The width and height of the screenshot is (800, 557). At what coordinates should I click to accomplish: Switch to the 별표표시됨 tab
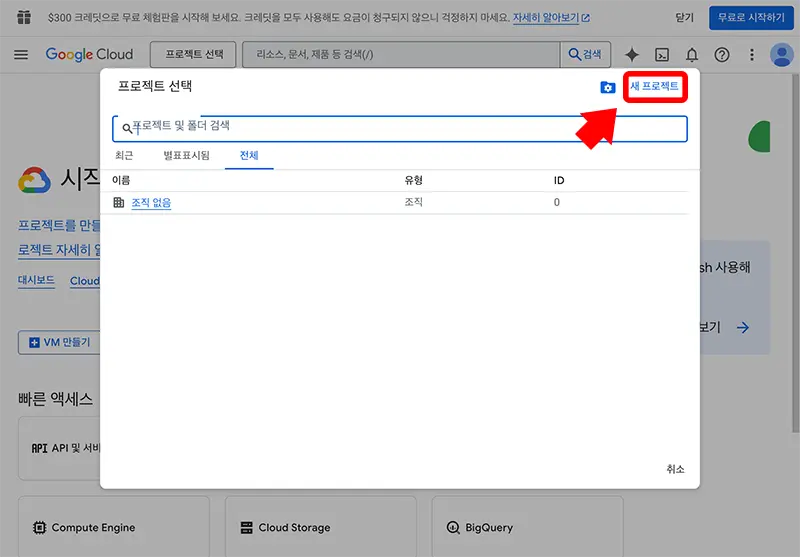186,156
